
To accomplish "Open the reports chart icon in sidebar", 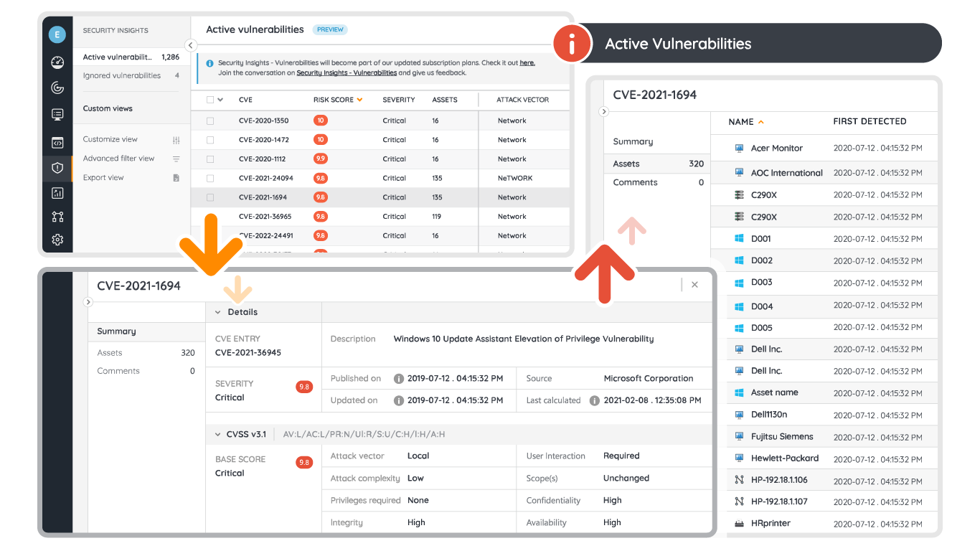I will (x=57, y=193).
